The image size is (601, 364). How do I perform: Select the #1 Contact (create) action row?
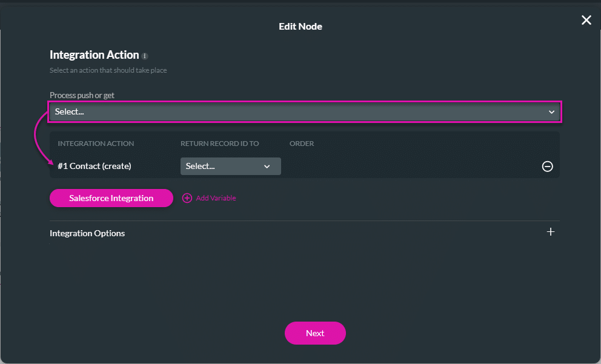pyautogui.click(x=95, y=166)
